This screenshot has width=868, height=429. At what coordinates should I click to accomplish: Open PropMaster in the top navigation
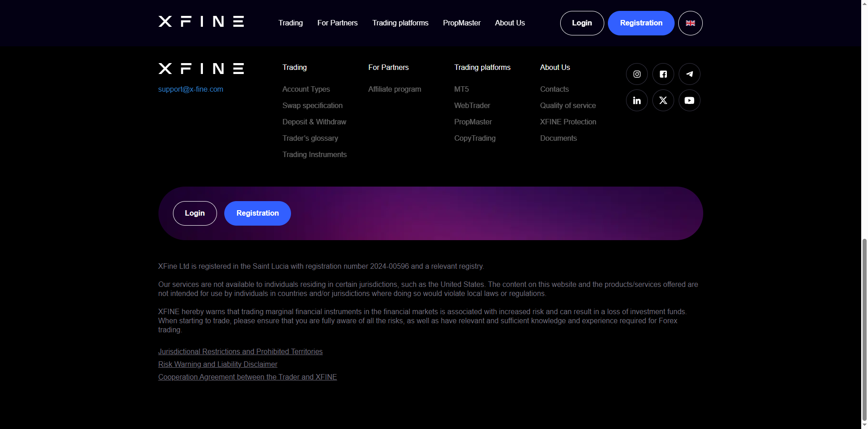click(461, 23)
